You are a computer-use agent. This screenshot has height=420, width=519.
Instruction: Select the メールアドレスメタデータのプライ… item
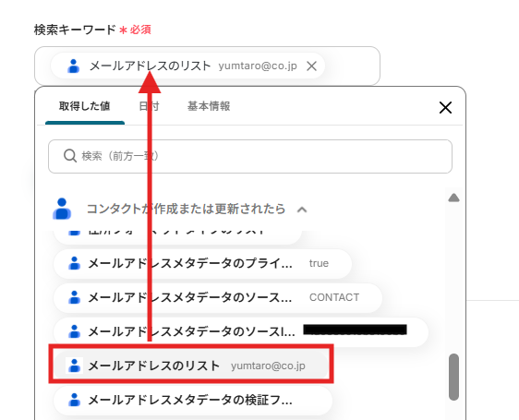tap(202, 264)
